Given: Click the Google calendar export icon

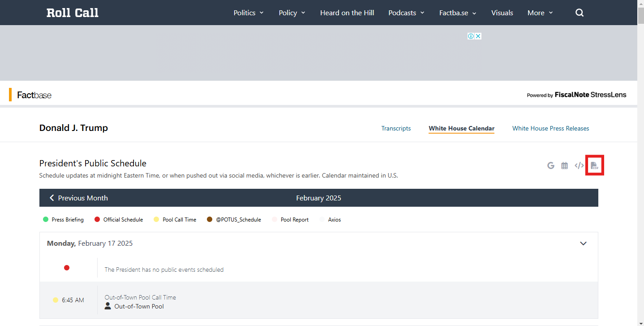Looking at the screenshot, I should [x=551, y=165].
